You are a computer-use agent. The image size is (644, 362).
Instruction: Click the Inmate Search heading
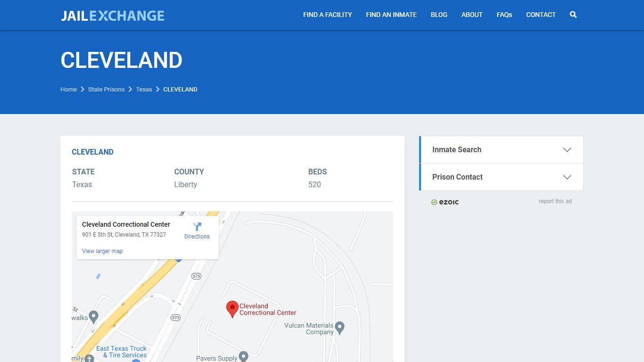point(457,150)
